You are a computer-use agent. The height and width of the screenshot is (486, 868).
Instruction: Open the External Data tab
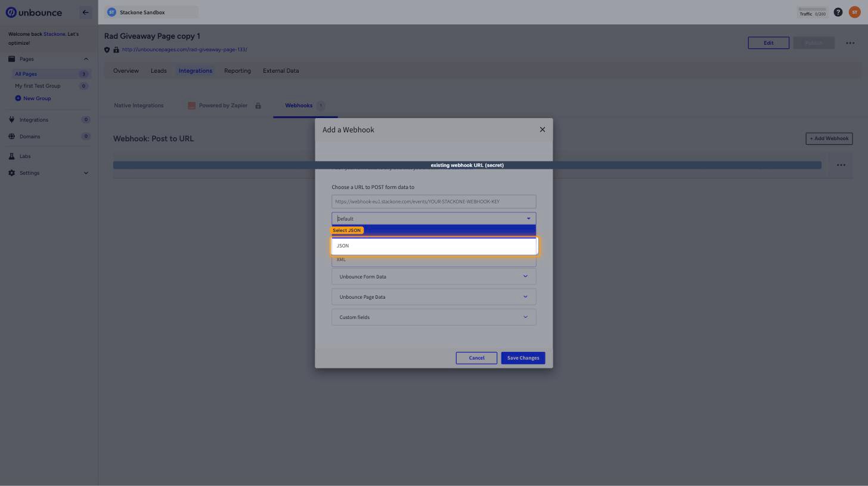281,70
